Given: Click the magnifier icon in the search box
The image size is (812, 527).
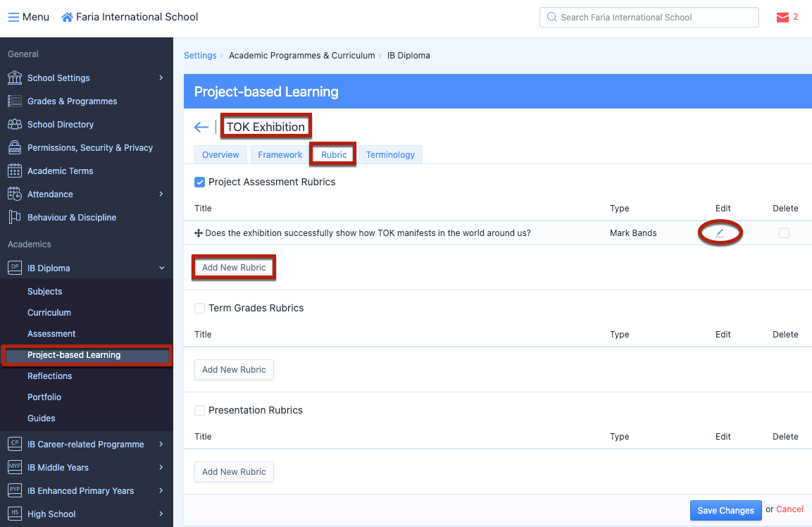Looking at the screenshot, I should (x=552, y=17).
